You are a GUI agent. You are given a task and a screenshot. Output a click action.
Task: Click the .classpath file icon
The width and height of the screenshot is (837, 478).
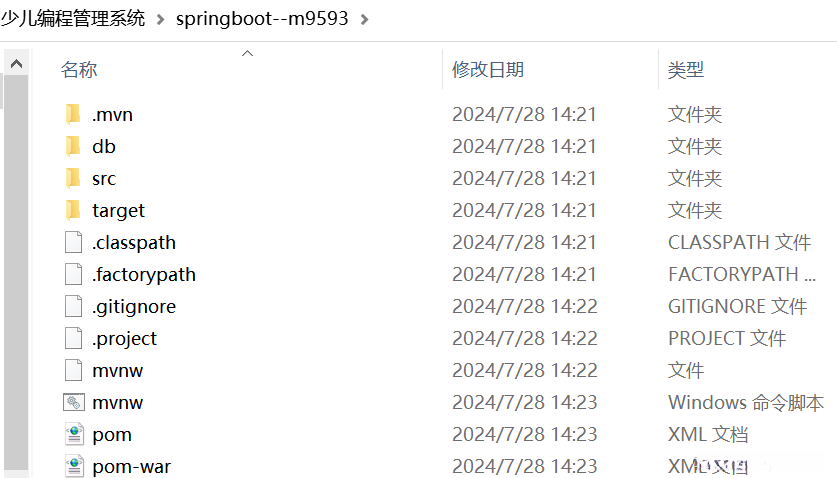tap(73, 242)
